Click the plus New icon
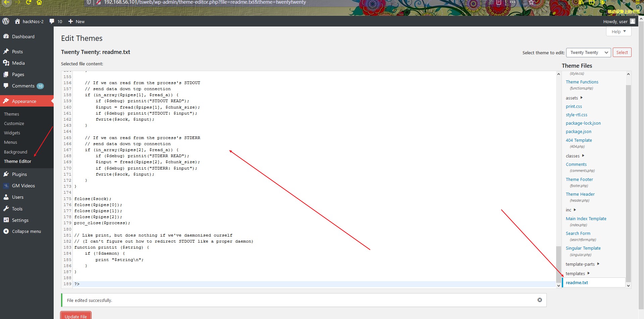The width and height of the screenshot is (644, 319). click(x=70, y=21)
